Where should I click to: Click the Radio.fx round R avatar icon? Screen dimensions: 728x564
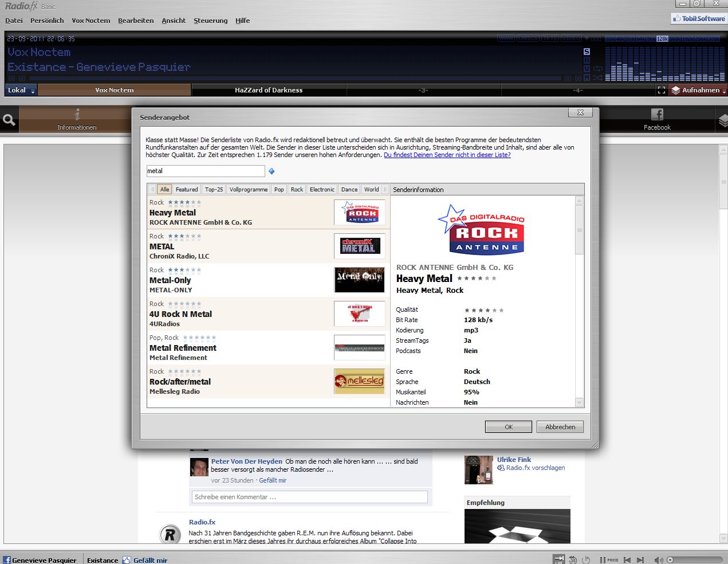170,534
